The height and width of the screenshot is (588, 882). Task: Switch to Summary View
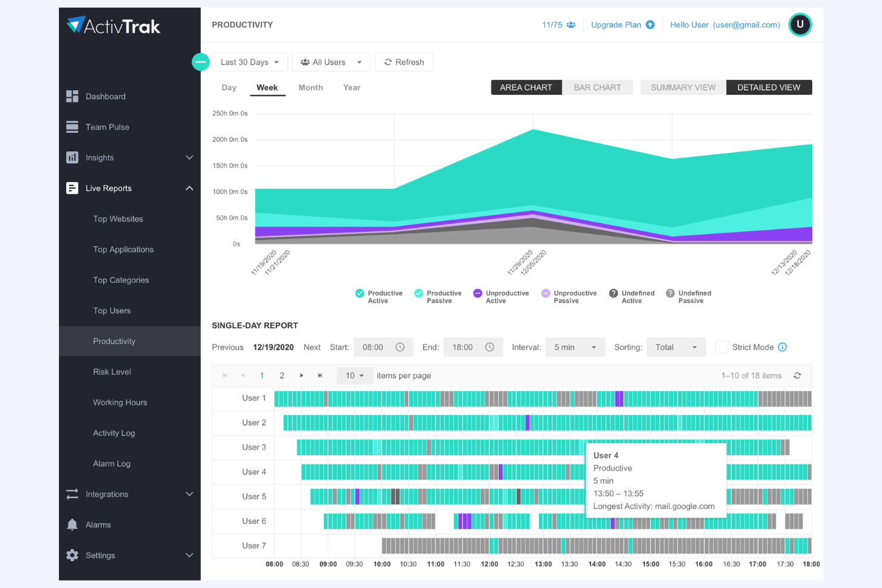point(683,88)
